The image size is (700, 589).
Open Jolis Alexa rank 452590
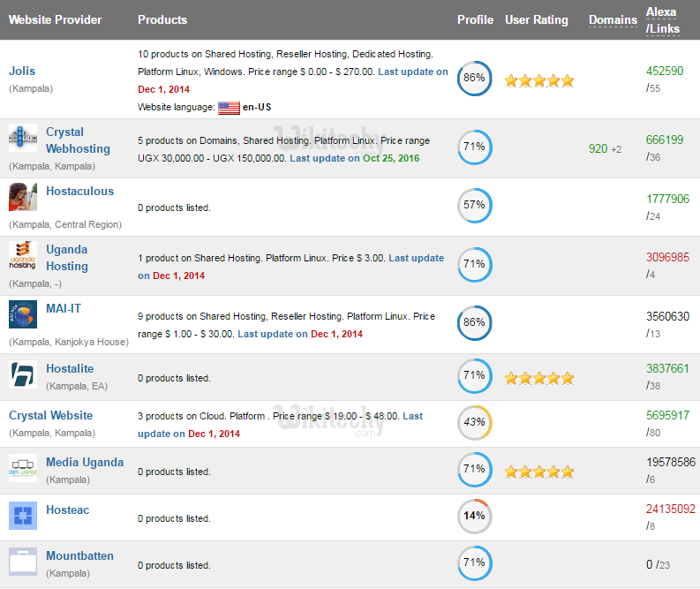[664, 71]
